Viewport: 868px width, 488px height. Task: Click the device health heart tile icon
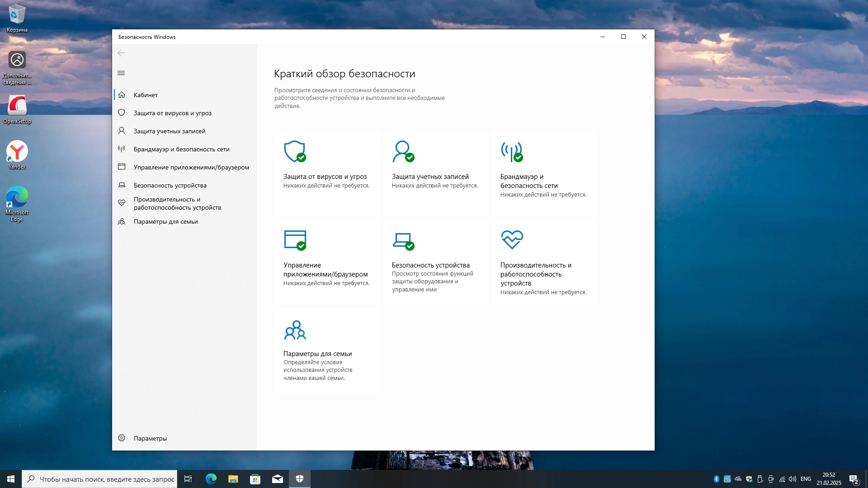point(512,239)
